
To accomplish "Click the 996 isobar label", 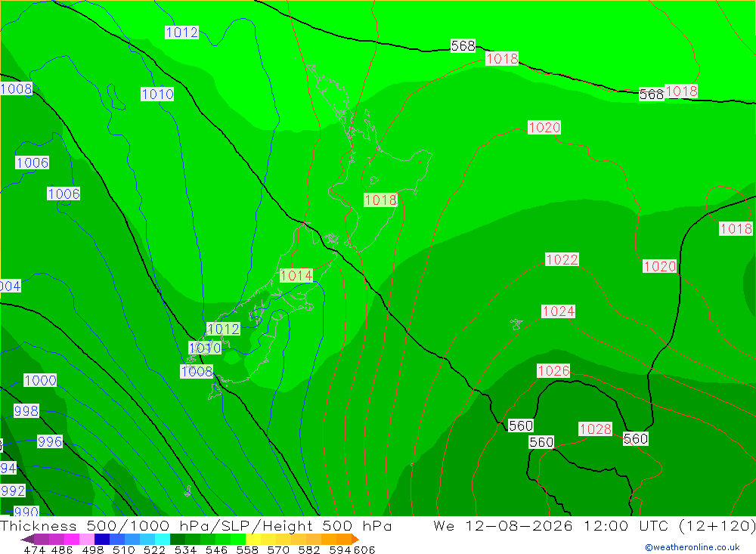I will pos(50,441).
